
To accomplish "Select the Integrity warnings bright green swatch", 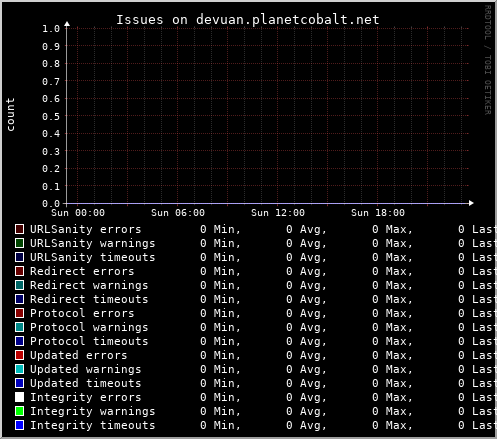I will [x=19, y=411].
